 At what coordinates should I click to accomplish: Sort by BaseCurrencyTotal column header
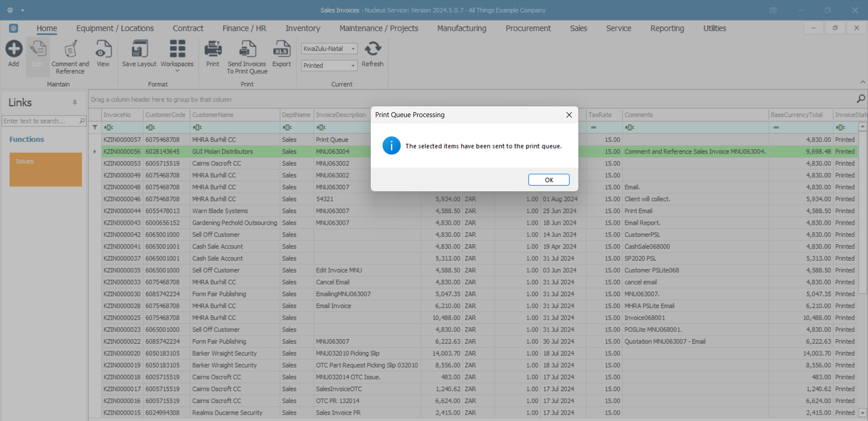(x=801, y=115)
